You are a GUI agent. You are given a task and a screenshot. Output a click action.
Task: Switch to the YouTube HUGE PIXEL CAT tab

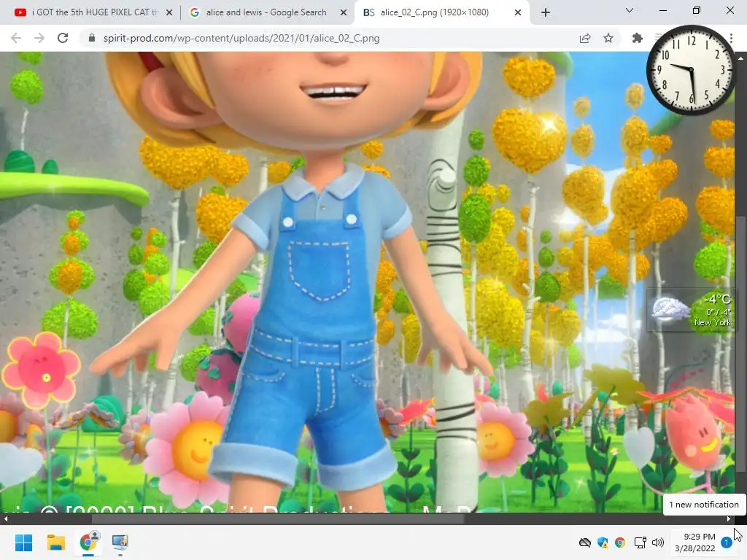(x=90, y=12)
